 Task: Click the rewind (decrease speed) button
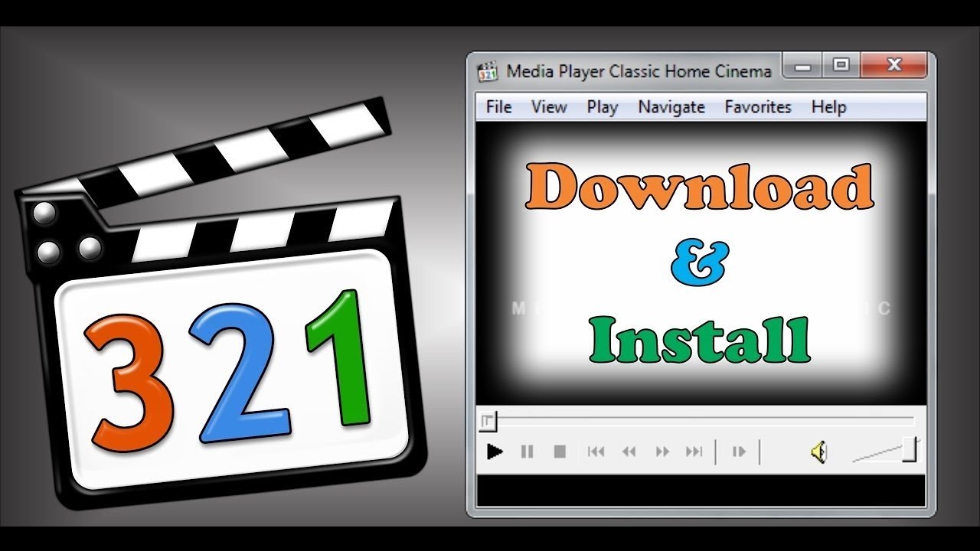pos(629,452)
